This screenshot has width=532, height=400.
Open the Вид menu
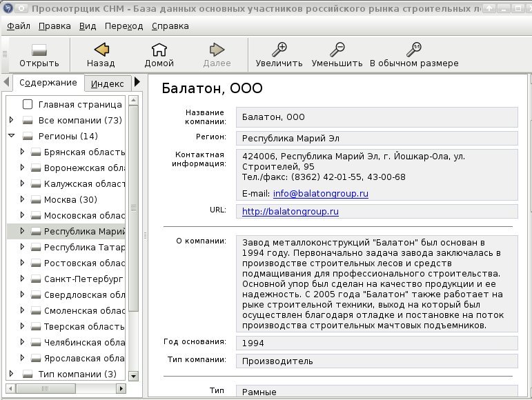(x=88, y=26)
